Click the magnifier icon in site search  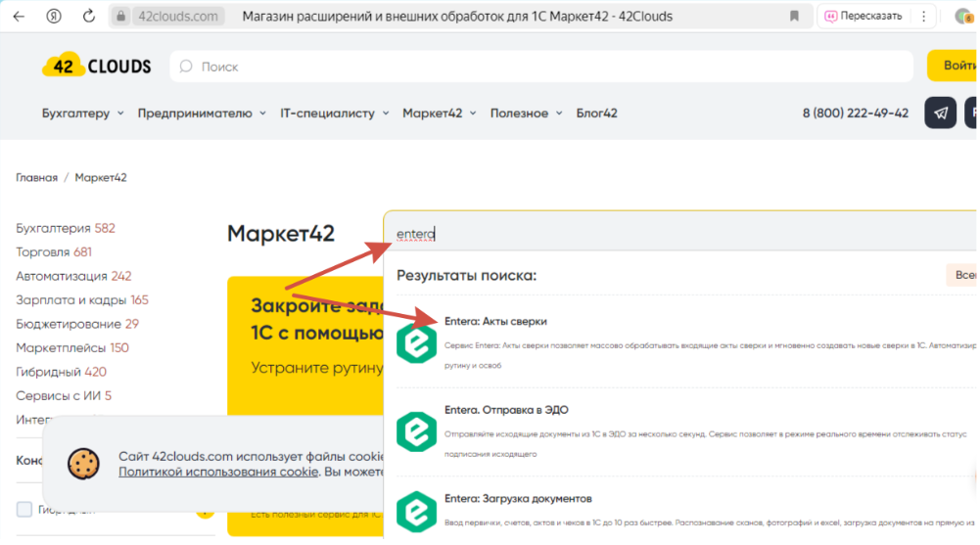point(186,67)
